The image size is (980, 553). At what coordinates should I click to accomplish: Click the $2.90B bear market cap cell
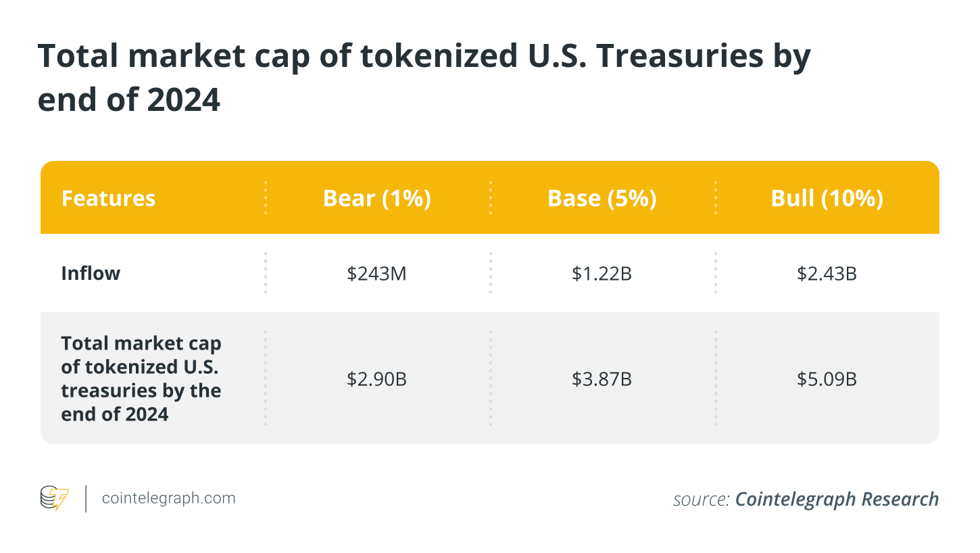click(377, 379)
